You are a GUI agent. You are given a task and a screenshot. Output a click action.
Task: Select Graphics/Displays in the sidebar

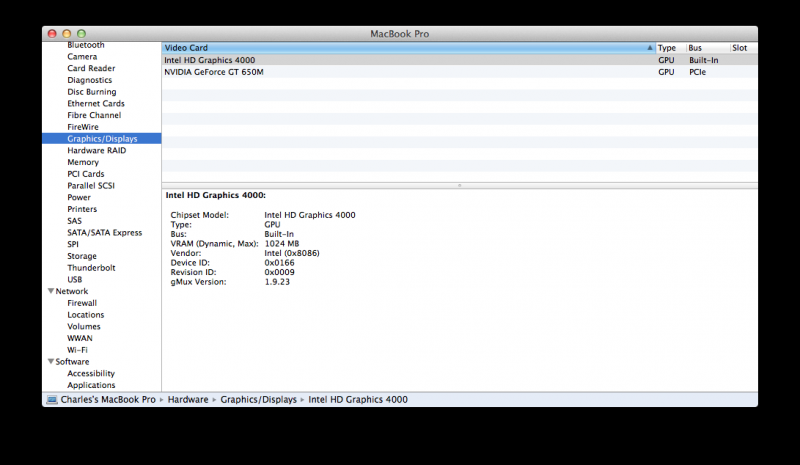(102, 139)
